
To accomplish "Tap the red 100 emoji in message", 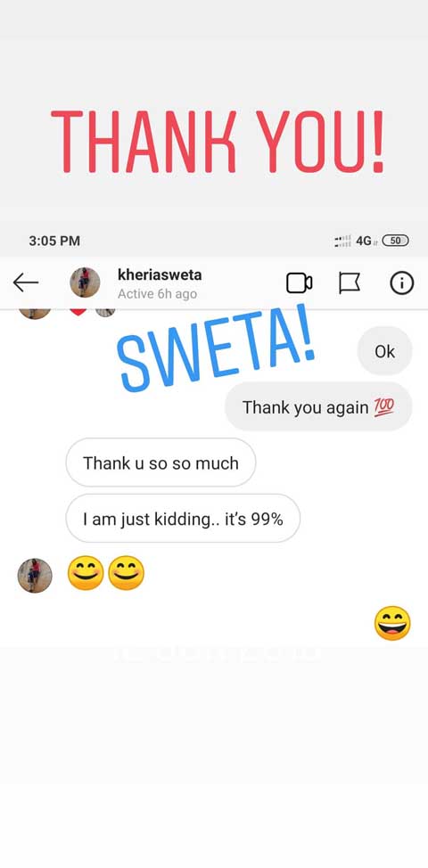I will pos(383,407).
